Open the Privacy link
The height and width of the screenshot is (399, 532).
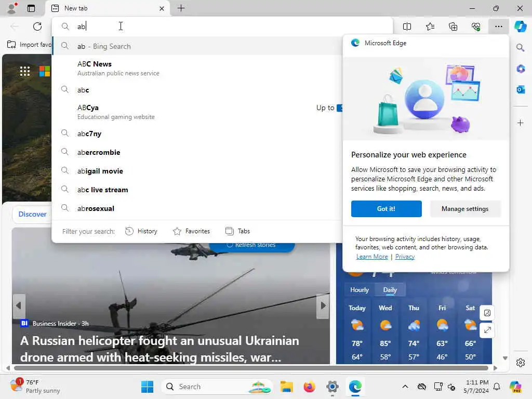(x=405, y=257)
